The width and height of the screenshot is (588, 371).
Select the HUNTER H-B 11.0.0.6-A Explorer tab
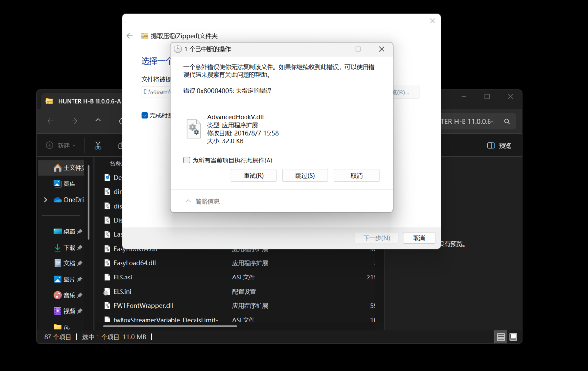tap(83, 101)
